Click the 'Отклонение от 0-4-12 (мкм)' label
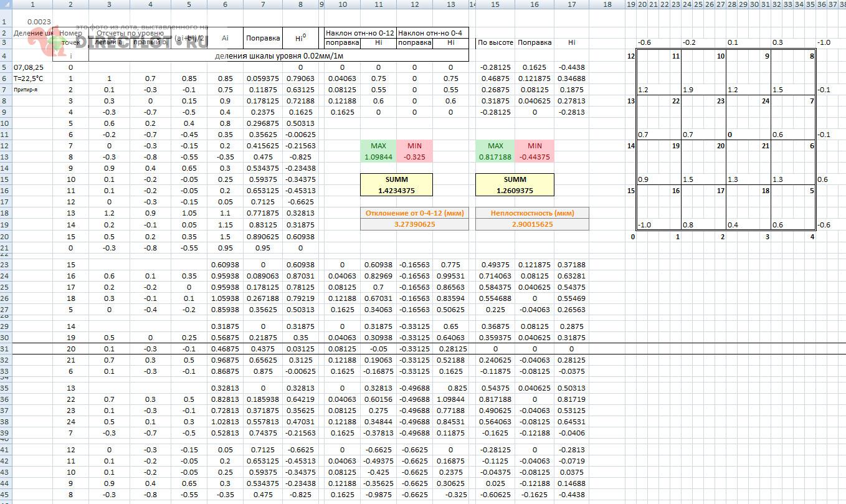Image resolution: width=846 pixels, height=504 pixels. tap(414, 213)
